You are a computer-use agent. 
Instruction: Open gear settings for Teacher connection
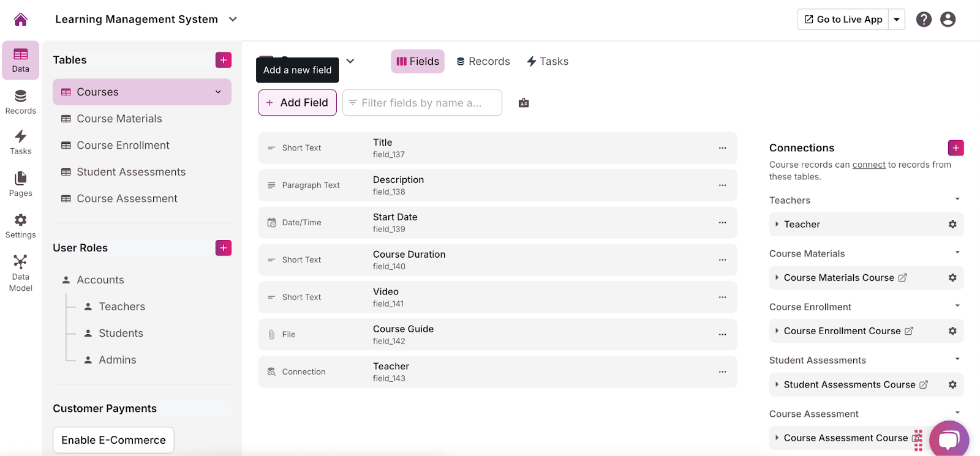952,225
